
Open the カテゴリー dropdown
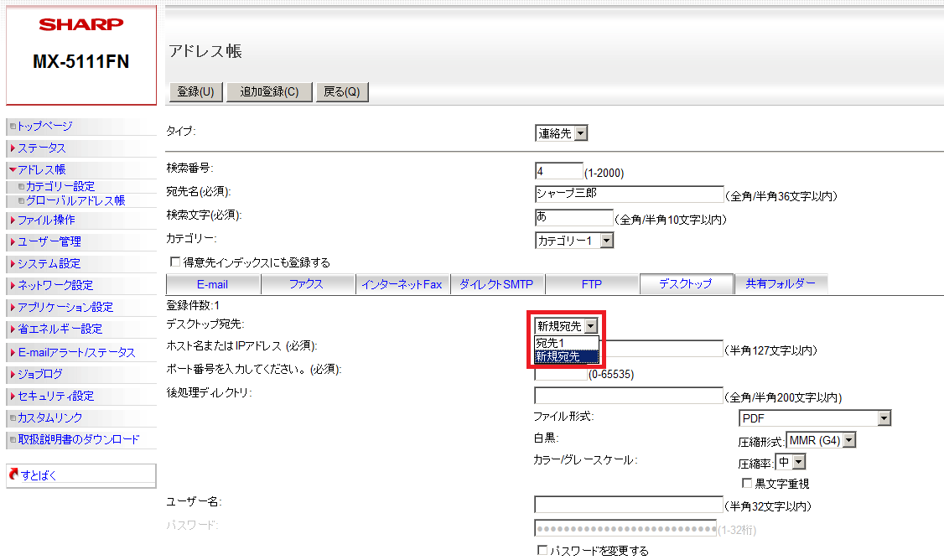click(x=574, y=241)
